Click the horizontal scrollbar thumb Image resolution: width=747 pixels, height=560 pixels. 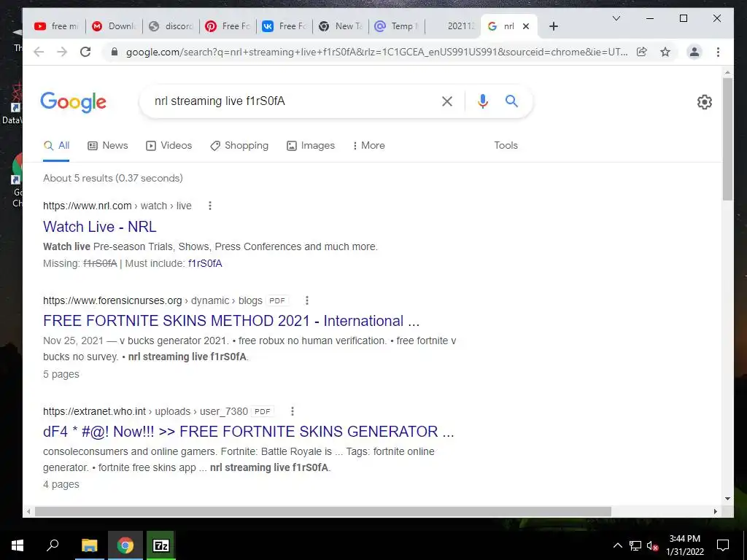[322, 511]
